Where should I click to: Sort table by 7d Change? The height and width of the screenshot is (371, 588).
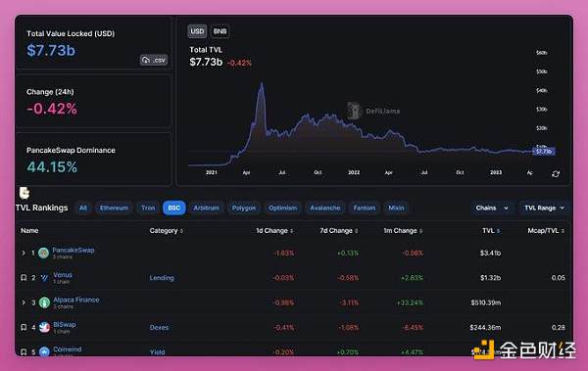pyautogui.click(x=339, y=230)
